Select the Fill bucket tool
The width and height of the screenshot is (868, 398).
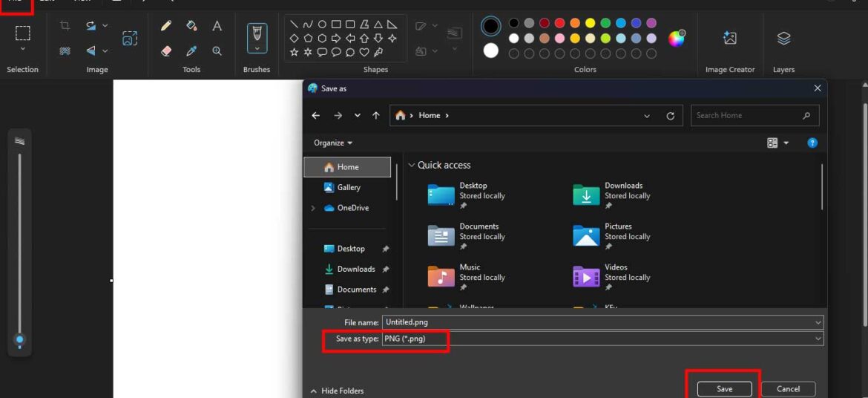pyautogui.click(x=191, y=25)
